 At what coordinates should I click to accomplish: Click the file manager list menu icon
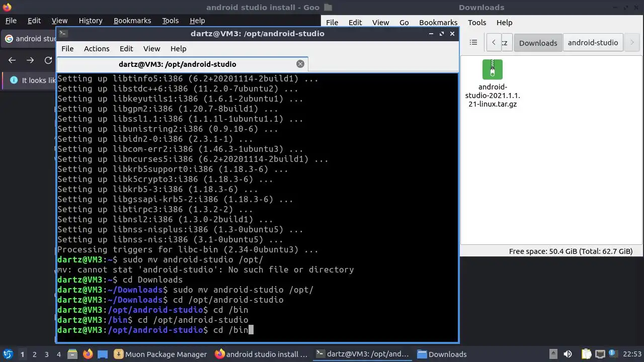473,42
